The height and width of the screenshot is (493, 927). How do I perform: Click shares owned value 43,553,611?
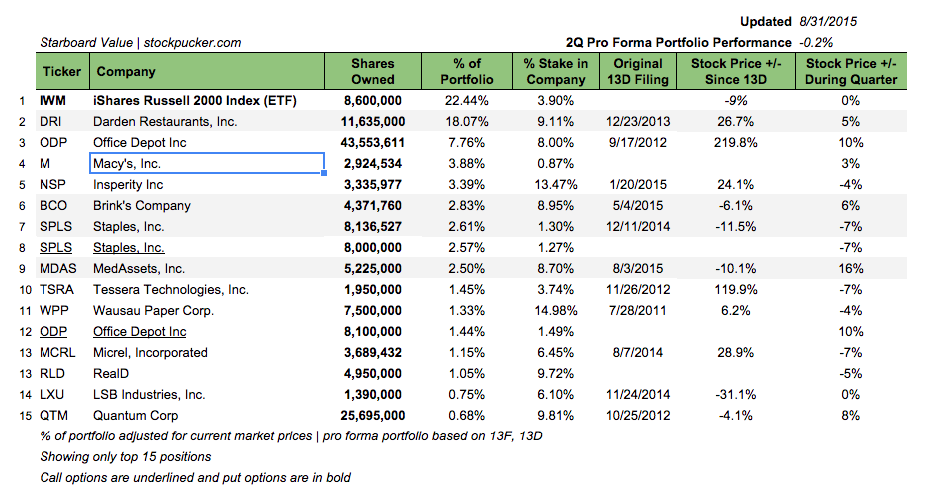point(373,142)
